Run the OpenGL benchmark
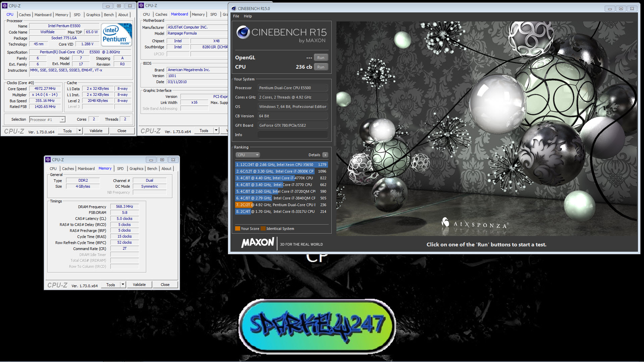The height and width of the screenshot is (362, 644). [x=321, y=58]
